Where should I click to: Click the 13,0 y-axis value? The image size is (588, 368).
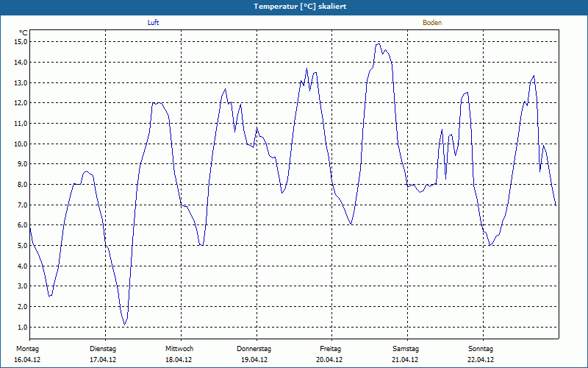click(21, 82)
